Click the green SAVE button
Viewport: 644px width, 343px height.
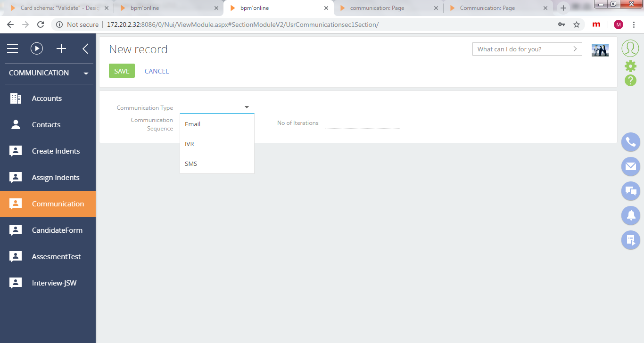click(122, 71)
